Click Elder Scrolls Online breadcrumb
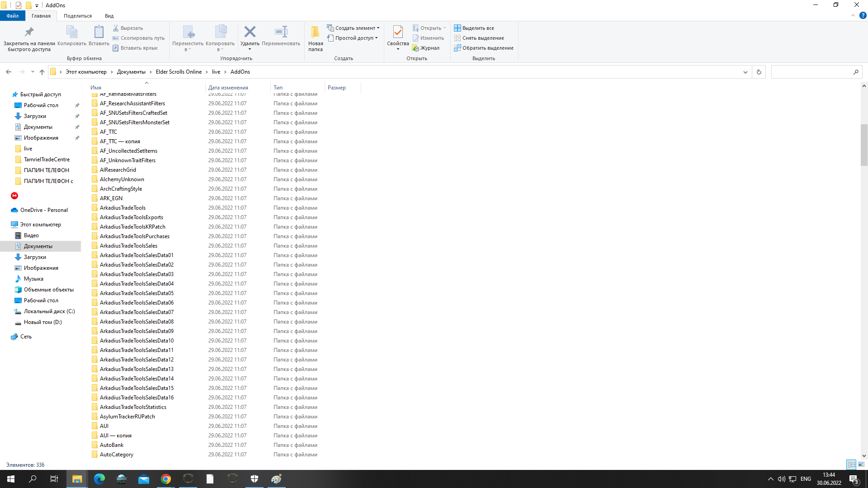Viewport: 868px width, 488px height. pyautogui.click(x=179, y=72)
